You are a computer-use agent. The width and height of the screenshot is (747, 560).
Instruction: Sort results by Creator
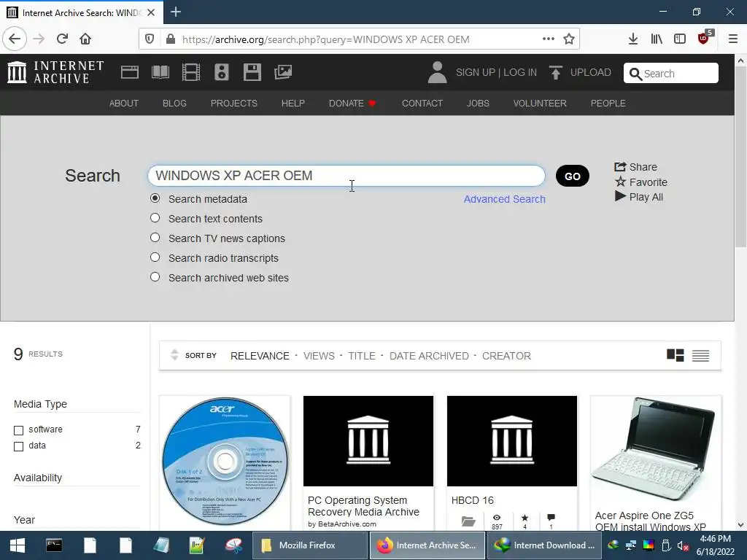[x=506, y=356]
